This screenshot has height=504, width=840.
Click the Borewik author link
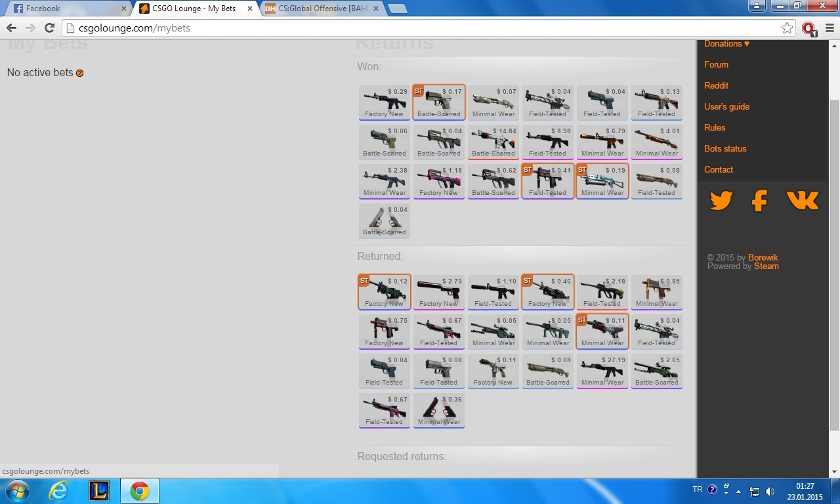click(x=763, y=257)
